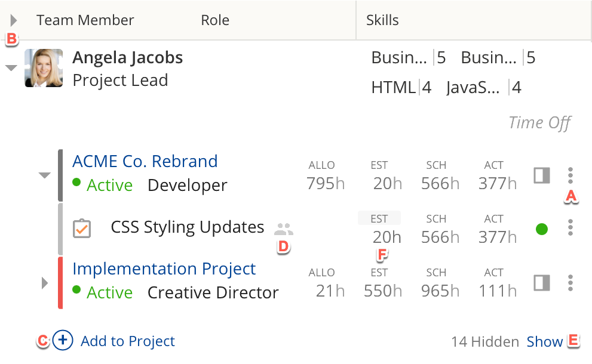Show the 14 hidden projects
The width and height of the screenshot is (592, 364).
click(544, 342)
